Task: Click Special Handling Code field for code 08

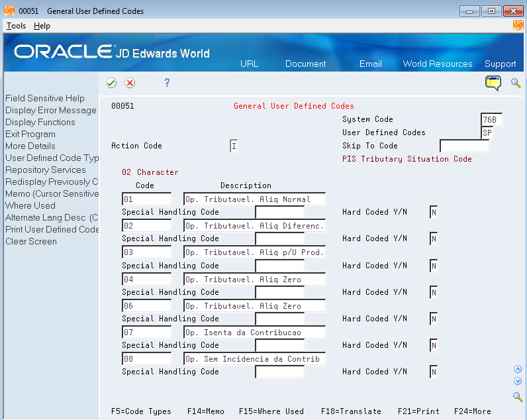Action: [279, 372]
